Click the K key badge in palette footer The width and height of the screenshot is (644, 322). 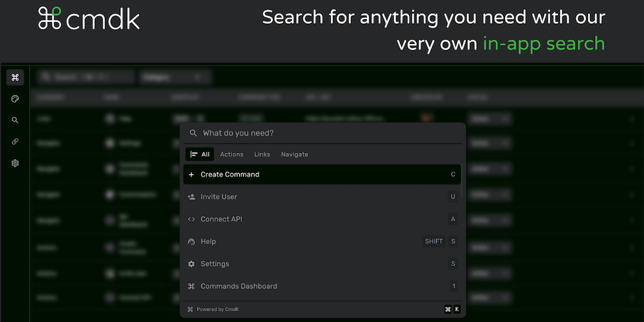point(457,309)
